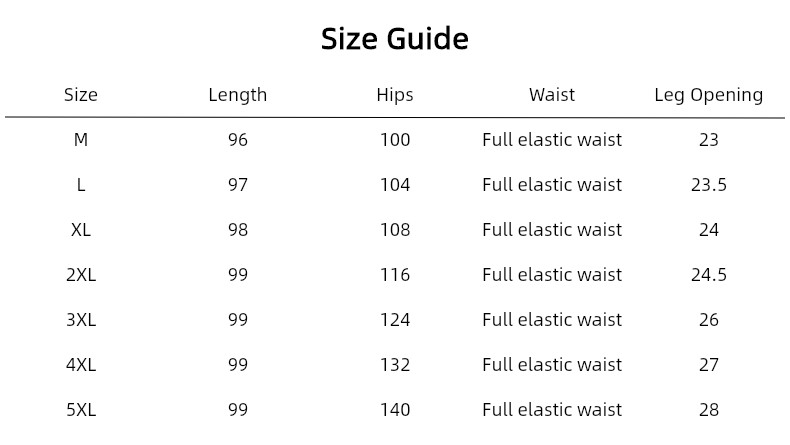The image size is (790, 445).
Task: Select the Length column header
Action: click(x=237, y=95)
